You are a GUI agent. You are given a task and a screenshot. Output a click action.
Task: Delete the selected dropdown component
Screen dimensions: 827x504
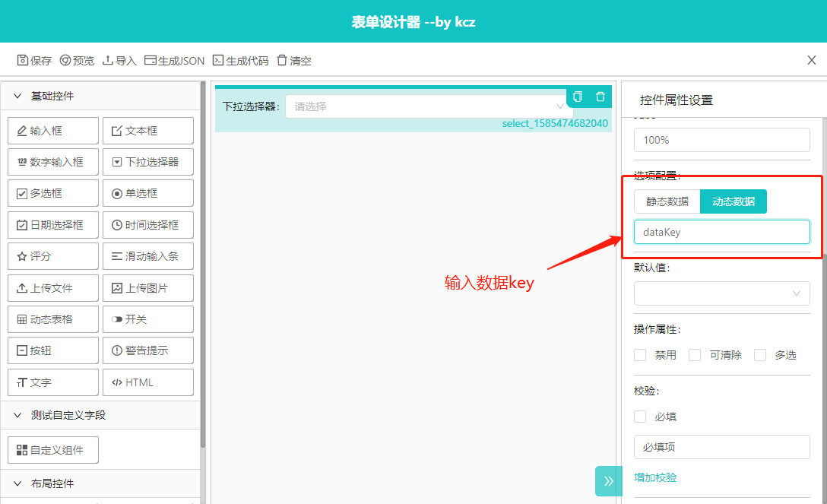(x=600, y=97)
